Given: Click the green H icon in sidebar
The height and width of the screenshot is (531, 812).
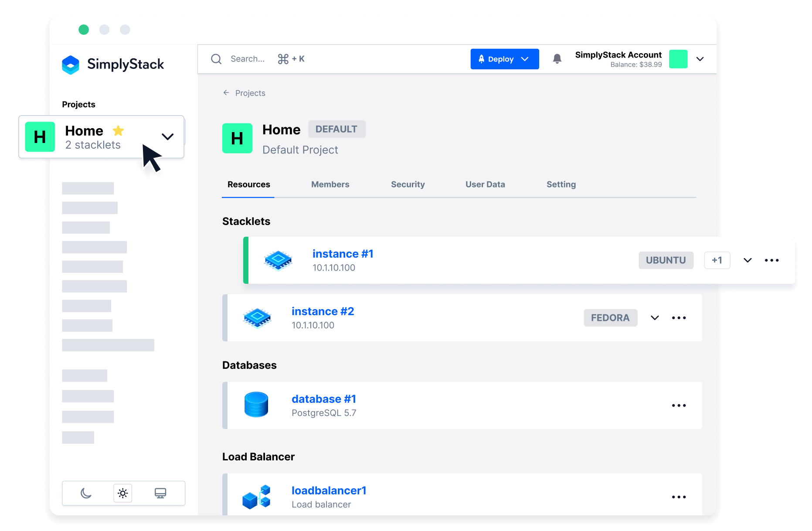Looking at the screenshot, I should click(40, 137).
